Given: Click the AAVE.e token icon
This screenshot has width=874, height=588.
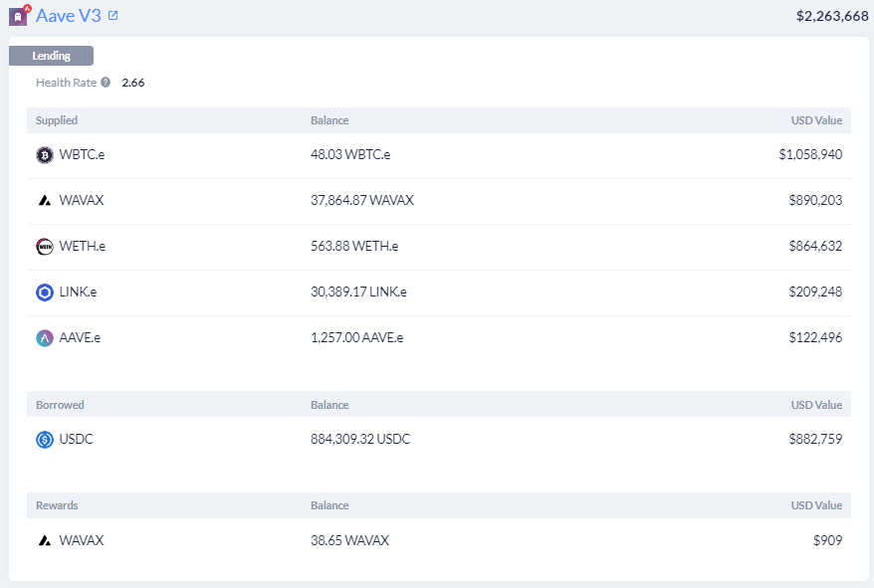Looking at the screenshot, I should click(x=45, y=337).
